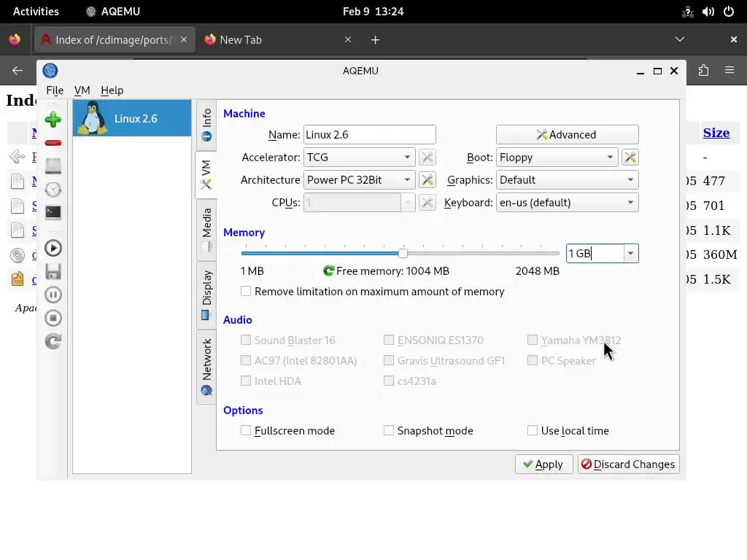Click the AQEMU application logo in title bar
This screenshot has height=560, width=747.
click(50, 71)
